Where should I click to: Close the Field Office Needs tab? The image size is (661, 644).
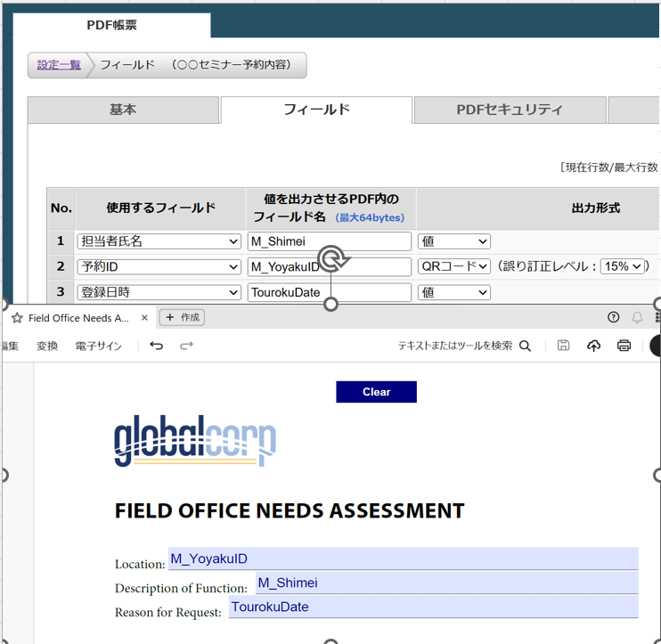pos(144,318)
